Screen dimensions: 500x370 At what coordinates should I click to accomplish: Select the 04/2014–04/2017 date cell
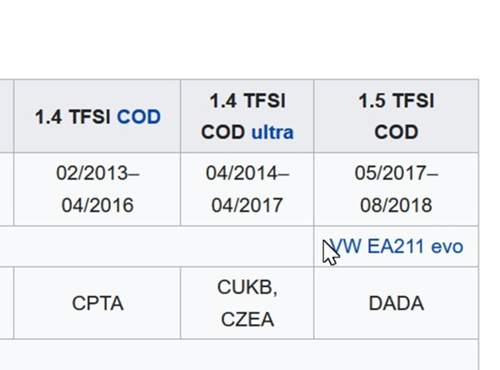(x=247, y=189)
